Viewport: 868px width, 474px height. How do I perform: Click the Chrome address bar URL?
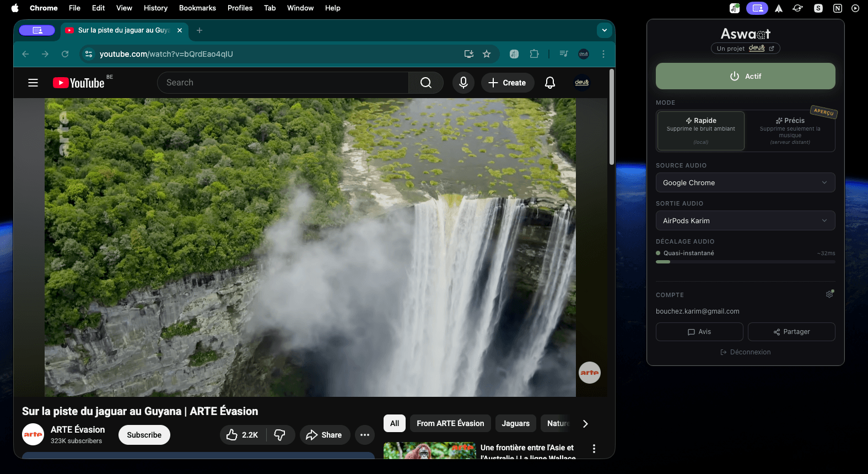(166, 54)
